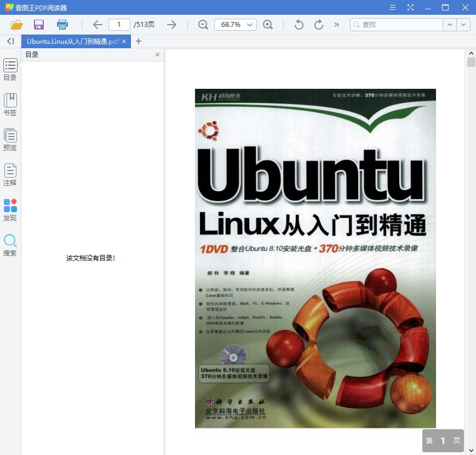Screen dimensions: 476x455
Task: Rotate page clockwise
Action: click(318, 25)
